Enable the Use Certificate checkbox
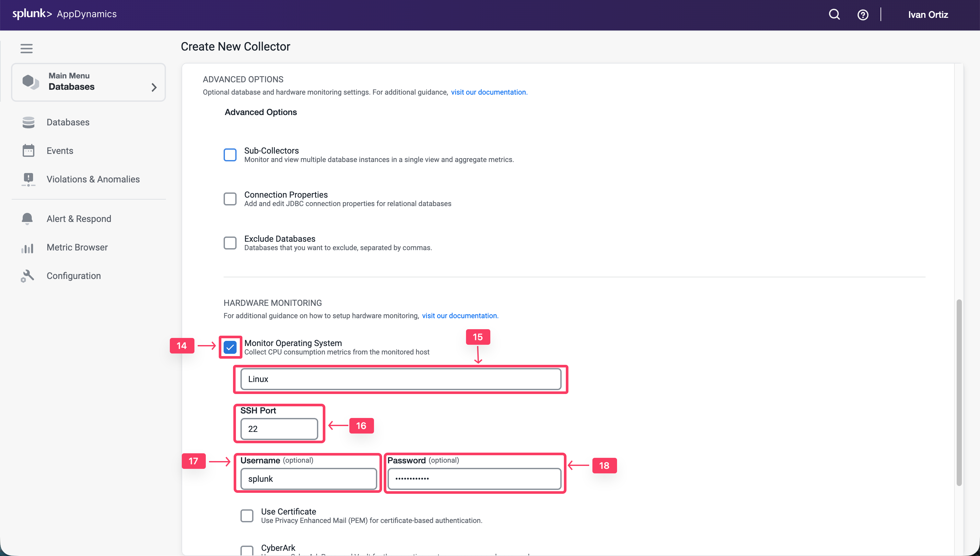This screenshot has width=980, height=556. pyautogui.click(x=247, y=515)
